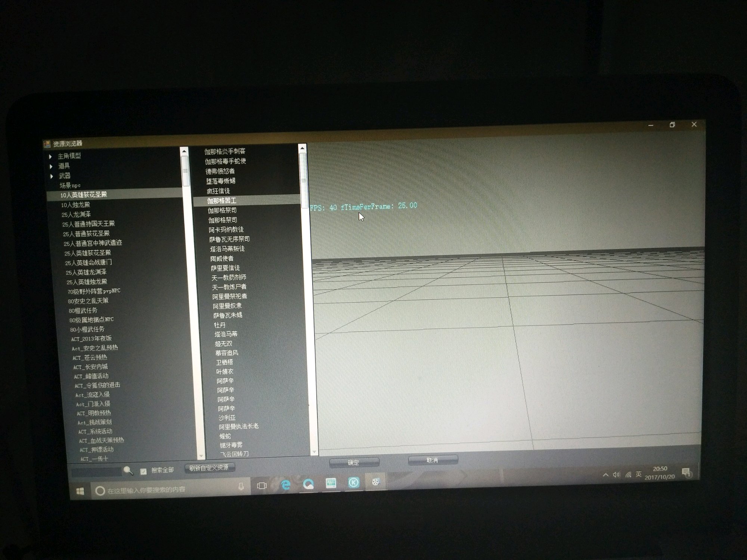Launch Microsoft Edge from the taskbar
The height and width of the screenshot is (560, 747).
[x=286, y=485]
